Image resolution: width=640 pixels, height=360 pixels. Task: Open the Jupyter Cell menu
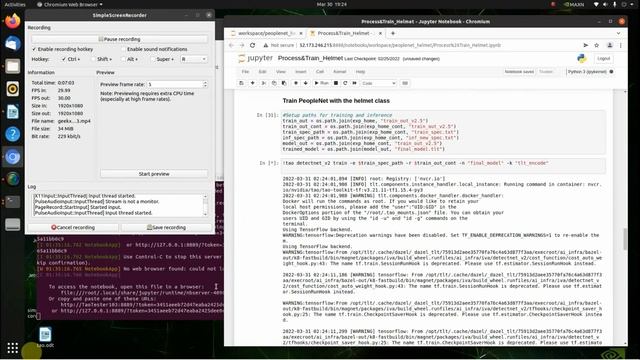pyautogui.click(x=320, y=72)
